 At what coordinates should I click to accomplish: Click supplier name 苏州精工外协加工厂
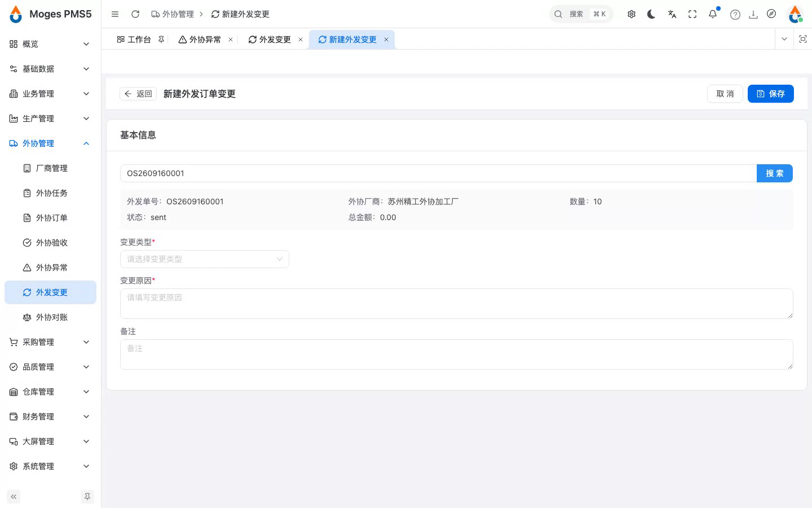click(423, 202)
